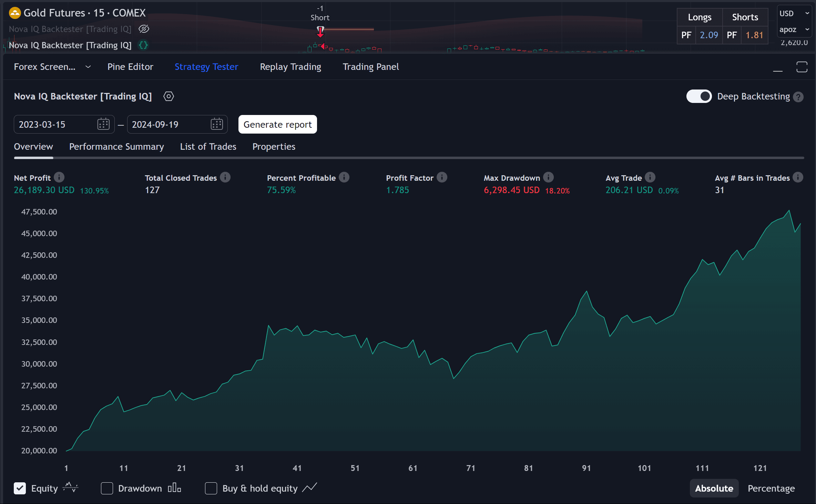The width and height of the screenshot is (816, 504).
Task: Click the Gold Futures symbol logo icon
Action: click(x=14, y=13)
